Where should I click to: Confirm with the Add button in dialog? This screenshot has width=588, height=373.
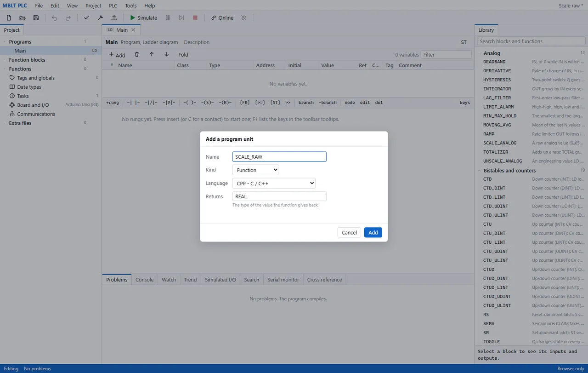click(x=373, y=233)
